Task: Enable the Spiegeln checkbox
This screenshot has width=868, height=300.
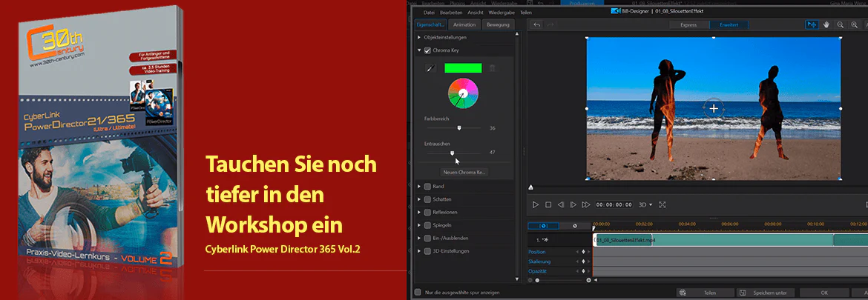Action: [x=427, y=225]
